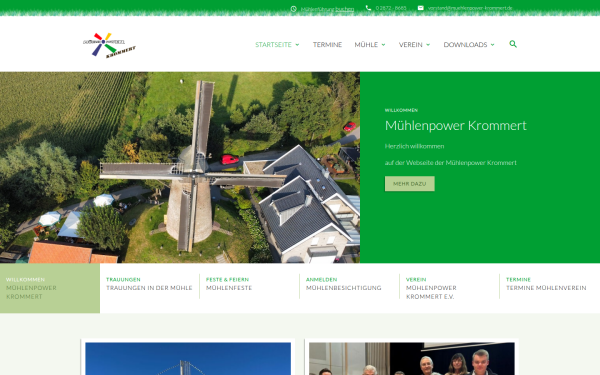The height and width of the screenshot is (375, 600).
Task: Click 'auf der Webseite der Mühlenpower Krommert' text
Action: pyautogui.click(x=451, y=163)
